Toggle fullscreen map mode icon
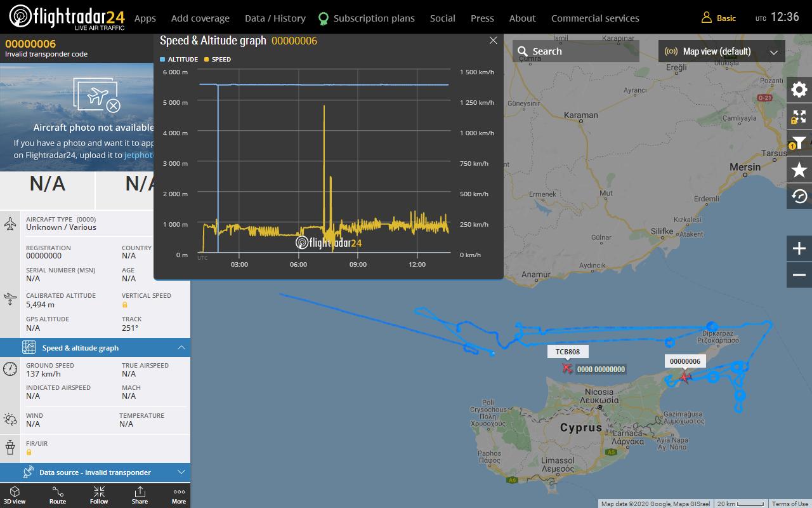The width and height of the screenshot is (812, 508). tap(799, 117)
